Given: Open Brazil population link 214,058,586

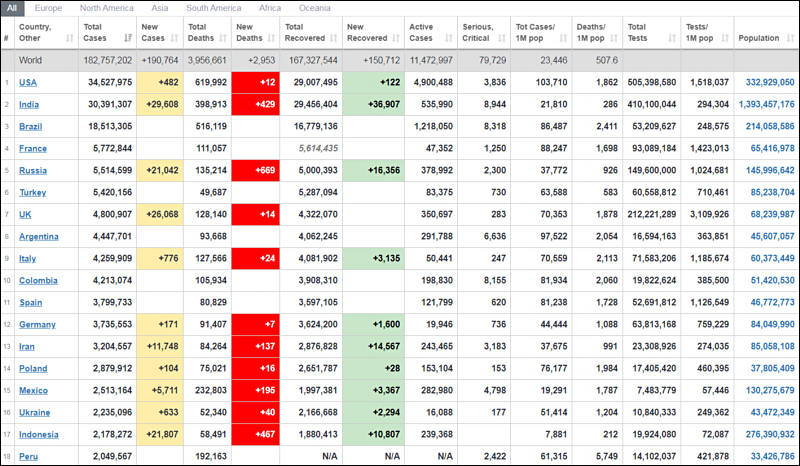Looking at the screenshot, I should click(x=770, y=126).
